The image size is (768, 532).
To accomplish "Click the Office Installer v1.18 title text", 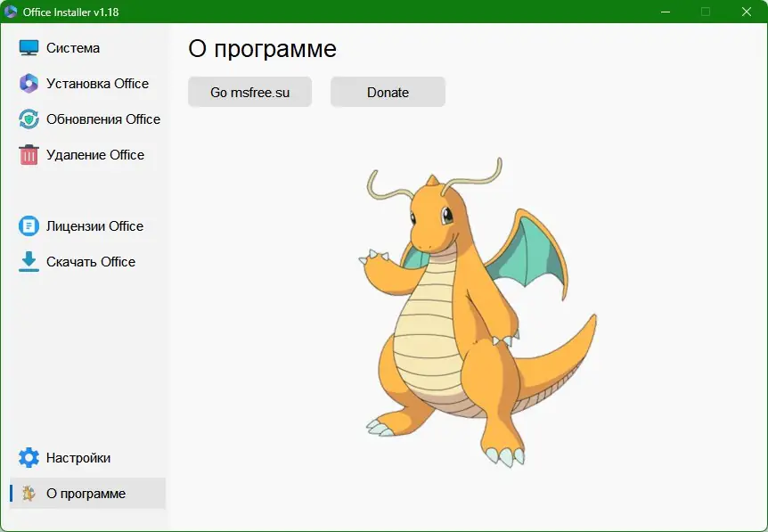I will pos(70,12).
